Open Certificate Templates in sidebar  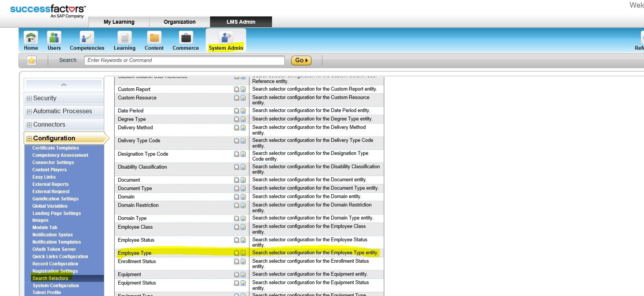point(55,148)
